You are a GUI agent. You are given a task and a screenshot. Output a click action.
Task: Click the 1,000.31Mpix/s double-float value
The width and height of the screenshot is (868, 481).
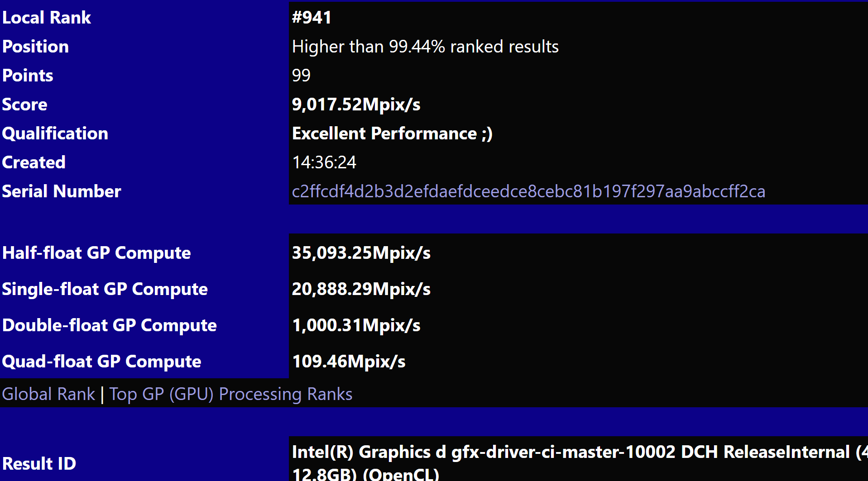click(356, 325)
